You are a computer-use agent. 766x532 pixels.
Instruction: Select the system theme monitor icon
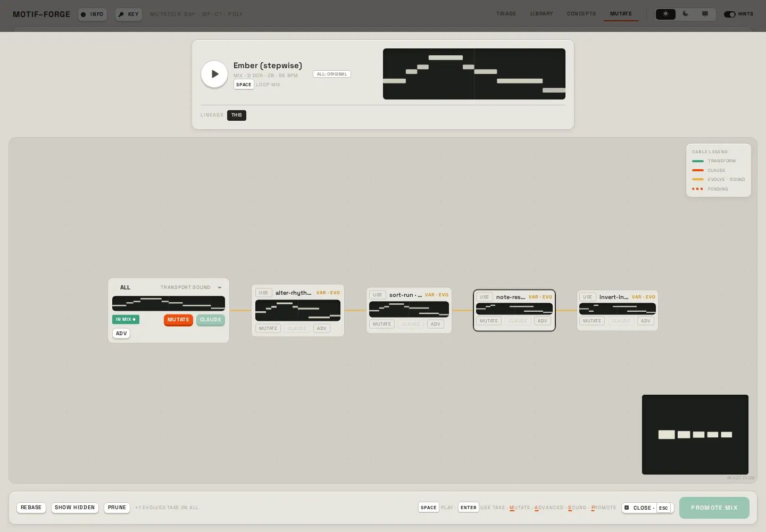pos(705,14)
